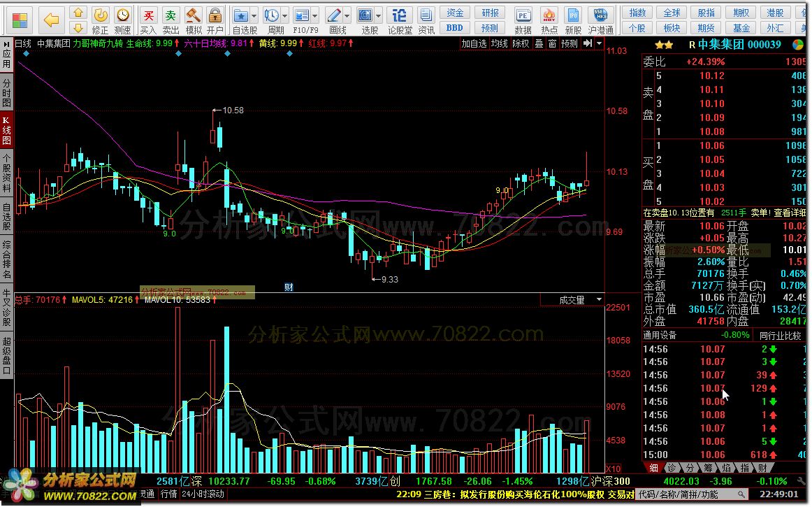Click the wrench settings icon by 沪深300

801,481
